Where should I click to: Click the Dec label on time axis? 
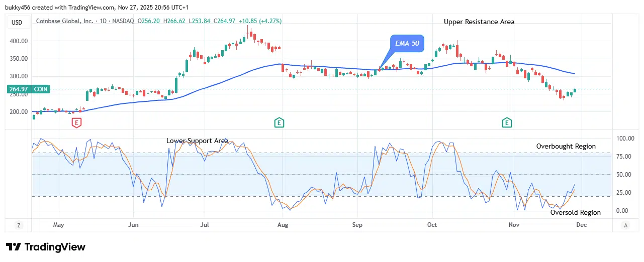[x=581, y=225]
